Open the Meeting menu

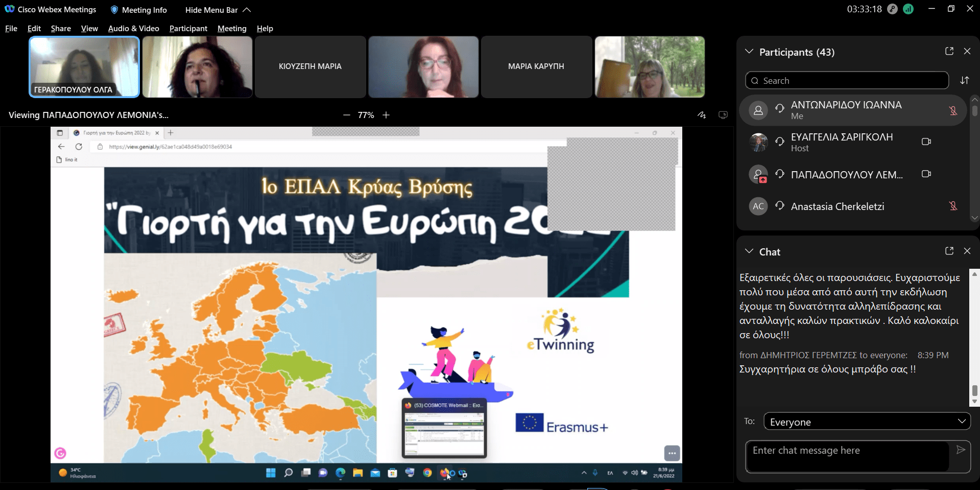(x=232, y=29)
